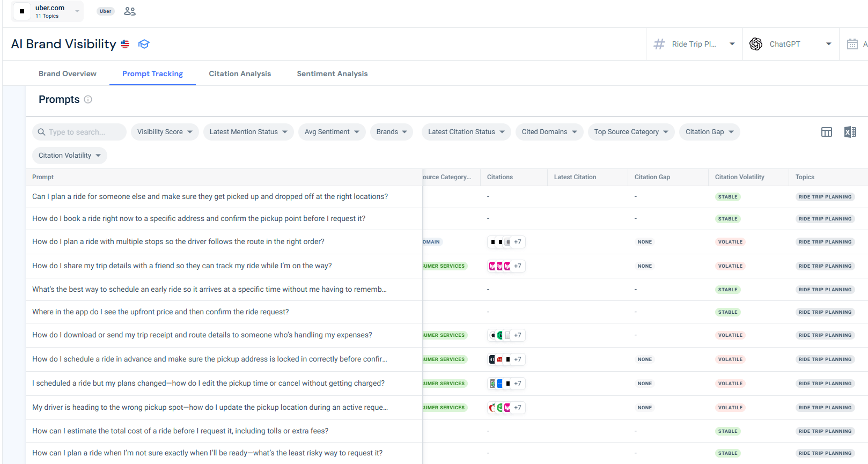Expand the Latest Mention Status filter
Viewport: 868px width, 464px height.
coord(248,132)
